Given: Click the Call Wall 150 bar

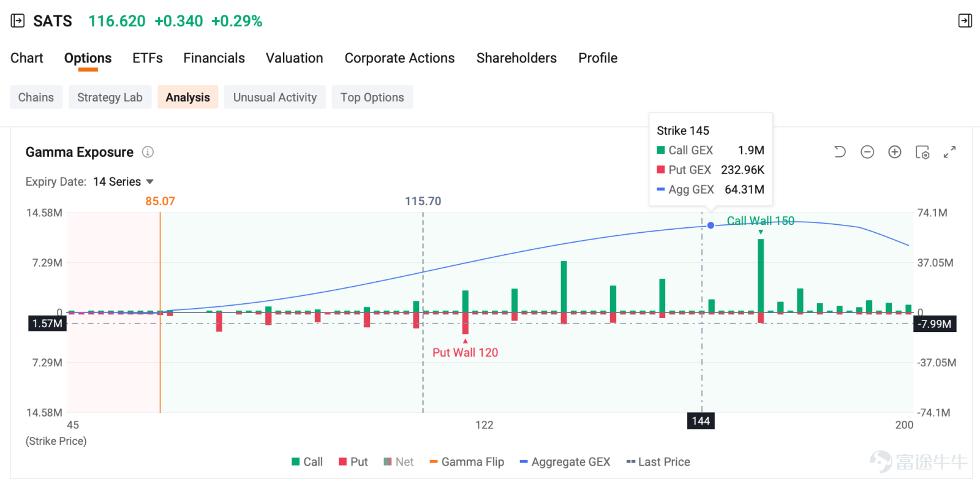Looking at the screenshot, I should click(761, 276).
